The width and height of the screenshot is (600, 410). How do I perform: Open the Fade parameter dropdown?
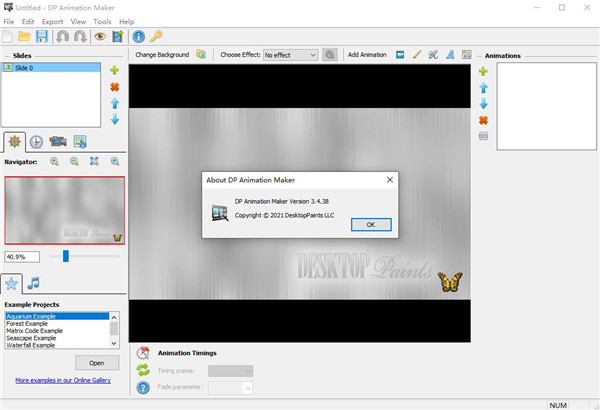[x=230, y=387]
